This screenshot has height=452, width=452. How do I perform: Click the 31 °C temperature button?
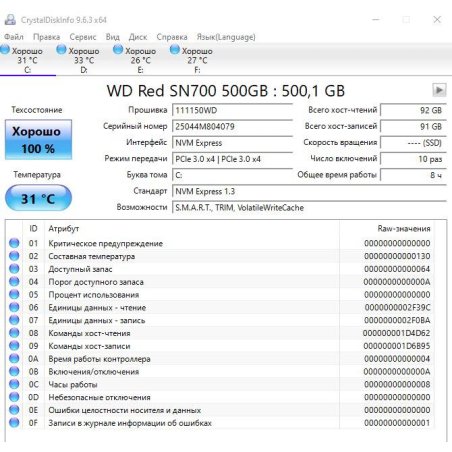point(38,198)
